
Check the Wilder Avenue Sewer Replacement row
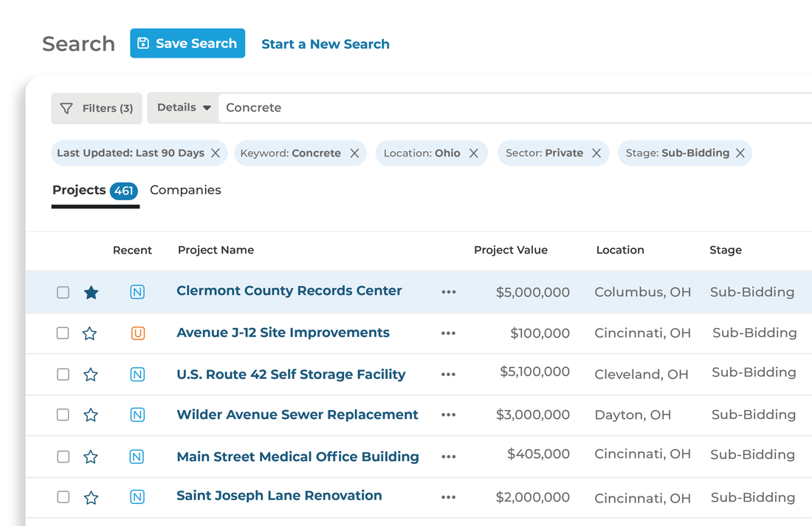click(x=63, y=414)
